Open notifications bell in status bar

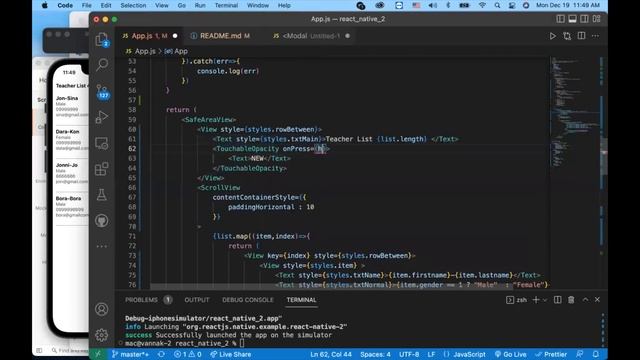tap(596, 354)
